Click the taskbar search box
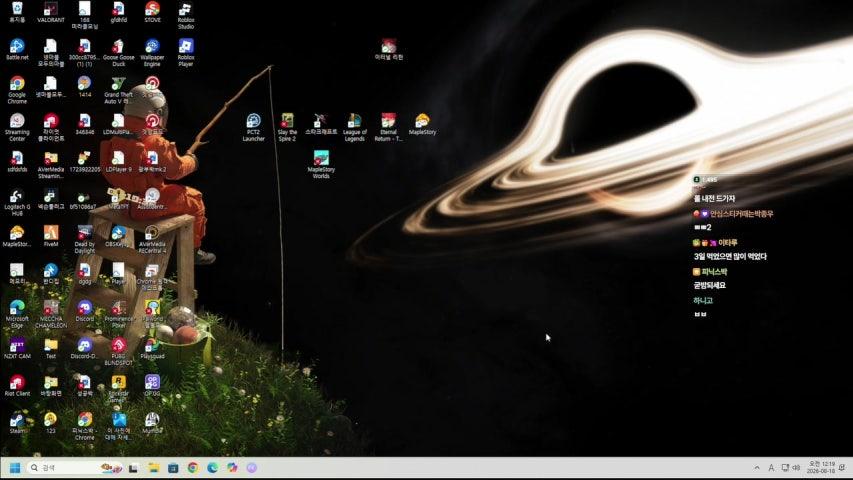853x480 pixels. pyautogui.click(x=75, y=467)
